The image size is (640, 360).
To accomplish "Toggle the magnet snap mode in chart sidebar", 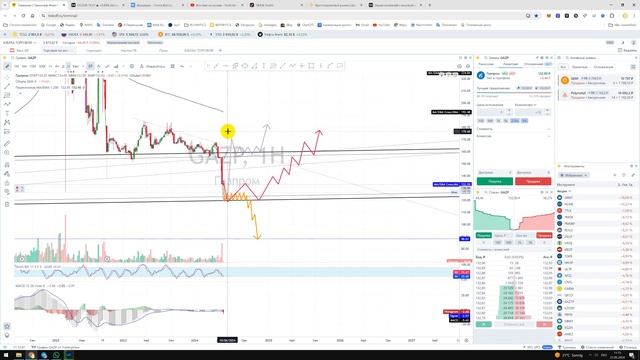I will click(x=7, y=165).
